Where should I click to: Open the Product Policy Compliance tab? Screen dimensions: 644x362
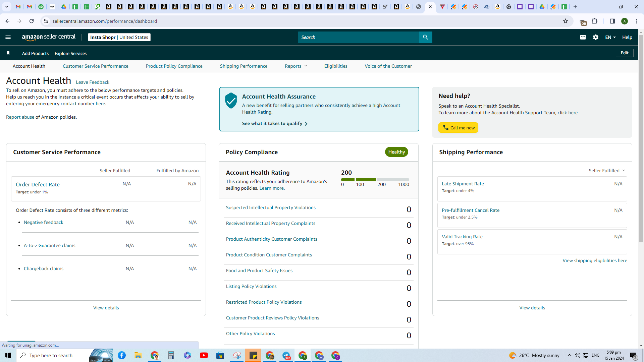pyautogui.click(x=174, y=66)
